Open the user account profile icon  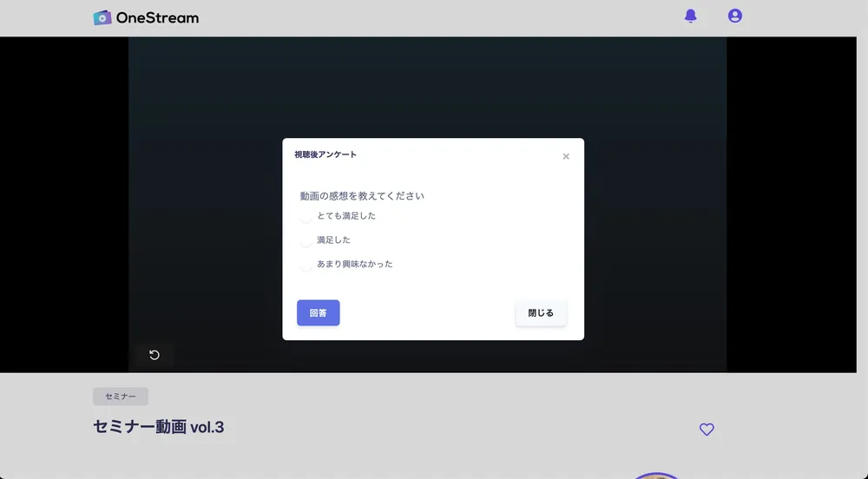click(734, 16)
